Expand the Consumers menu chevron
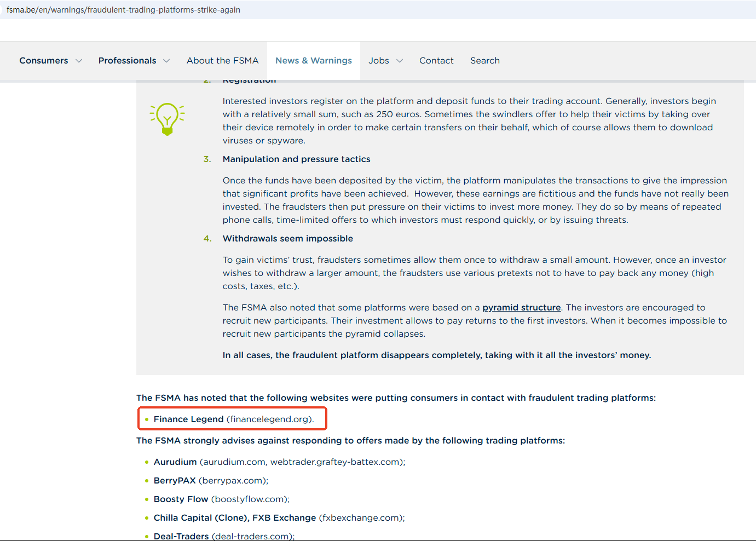756x541 pixels. (79, 61)
